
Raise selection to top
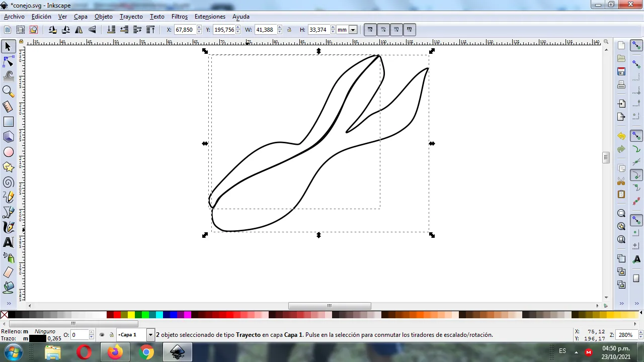(x=150, y=30)
